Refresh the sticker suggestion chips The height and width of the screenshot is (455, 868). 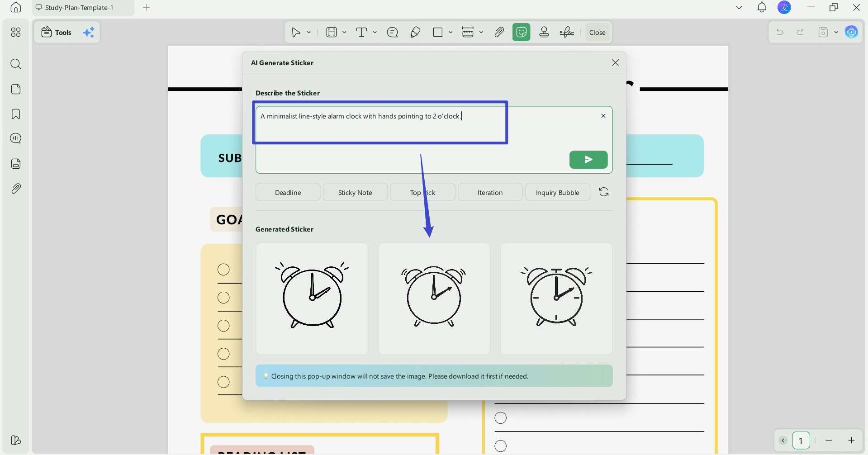pyautogui.click(x=604, y=192)
